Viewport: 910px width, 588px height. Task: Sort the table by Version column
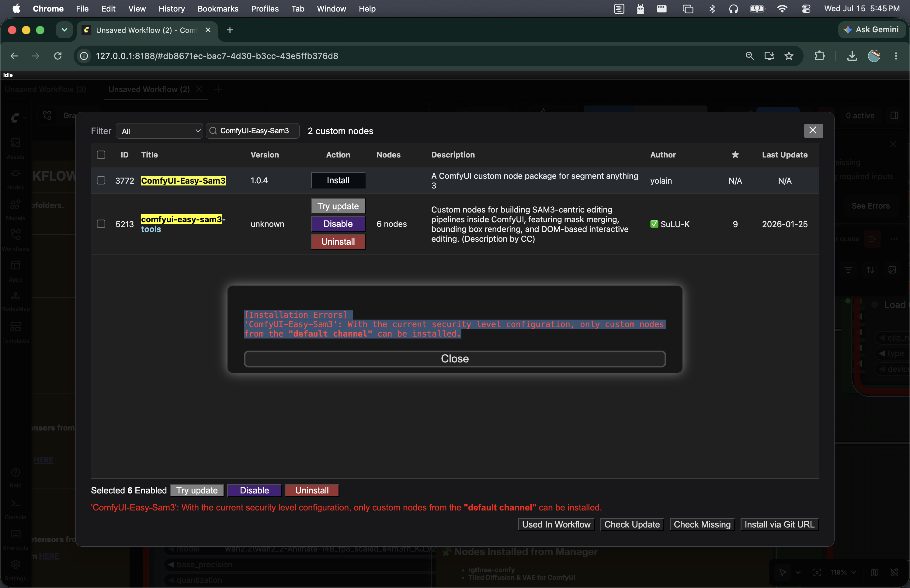[265, 155]
